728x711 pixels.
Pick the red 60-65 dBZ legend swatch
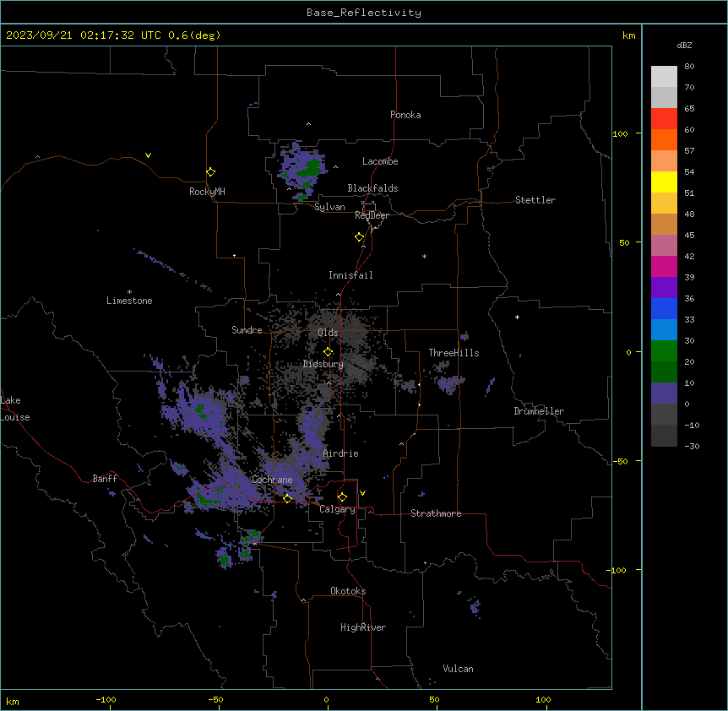coord(664,119)
